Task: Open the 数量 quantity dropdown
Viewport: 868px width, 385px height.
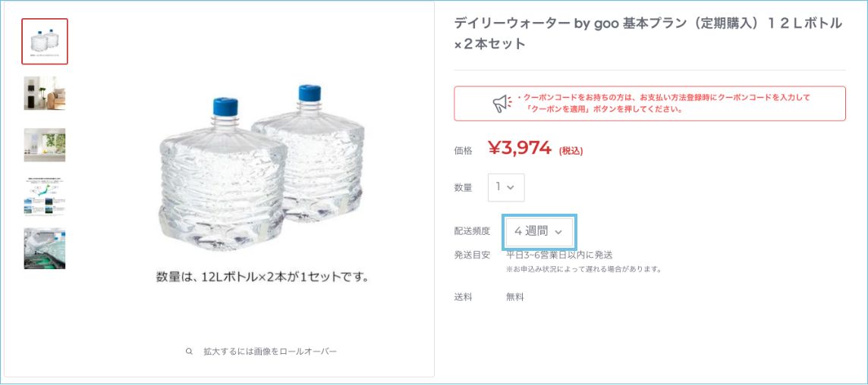Action: [505, 187]
